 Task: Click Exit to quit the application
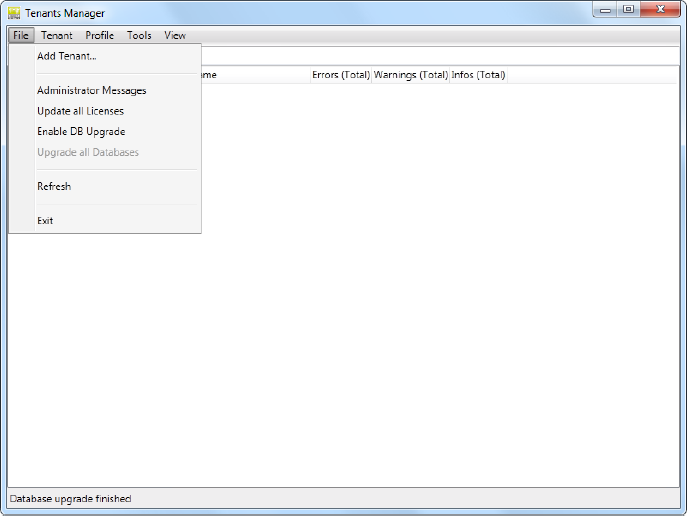[x=45, y=221]
